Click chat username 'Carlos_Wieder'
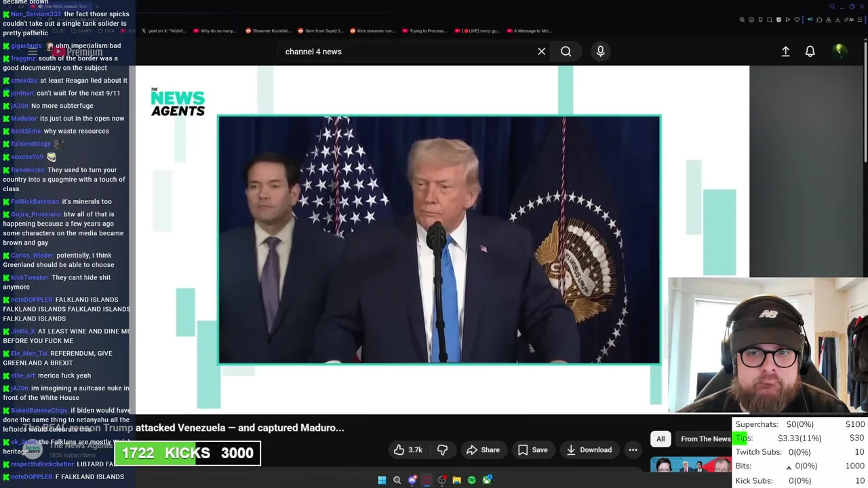 (x=32, y=256)
